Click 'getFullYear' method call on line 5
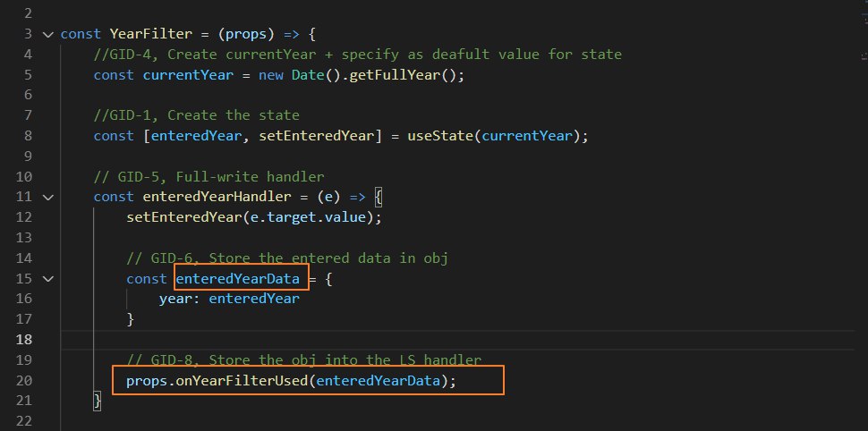 click(396, 75)
